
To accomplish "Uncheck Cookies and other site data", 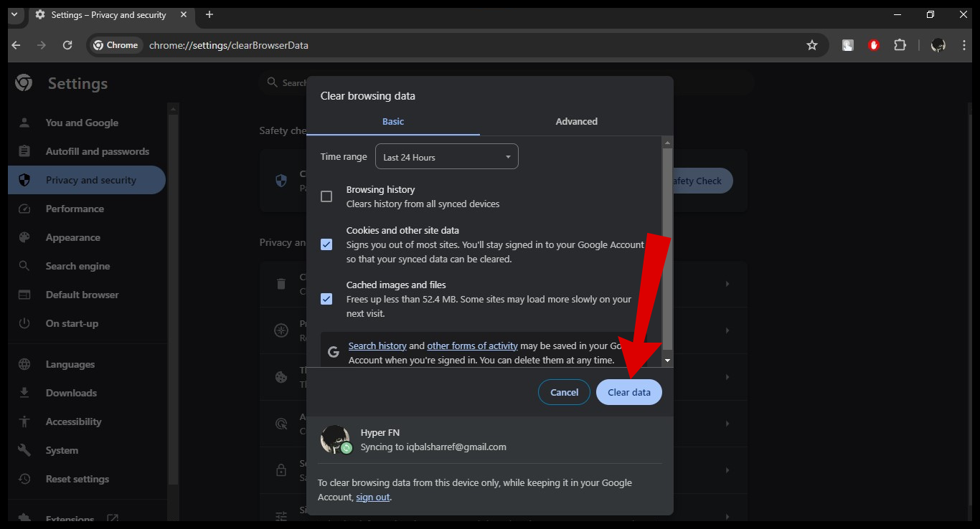I will (326, 244).
